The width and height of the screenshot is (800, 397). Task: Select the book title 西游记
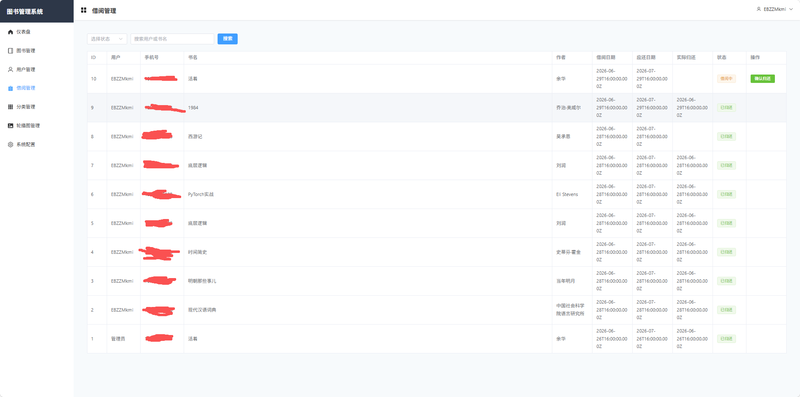coord(195,137)
